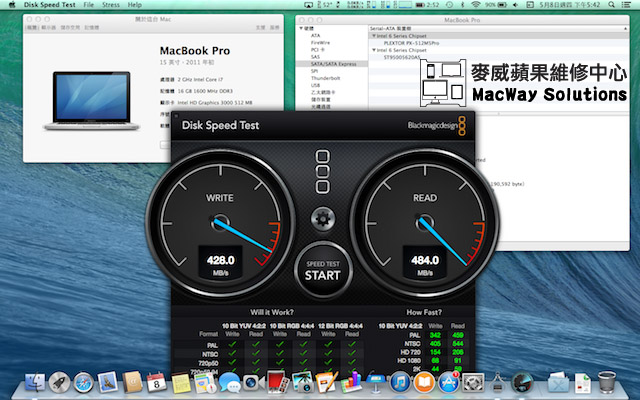Select ATA in System Information sidebar
640x400 pixels.
[x=316, y=36]
